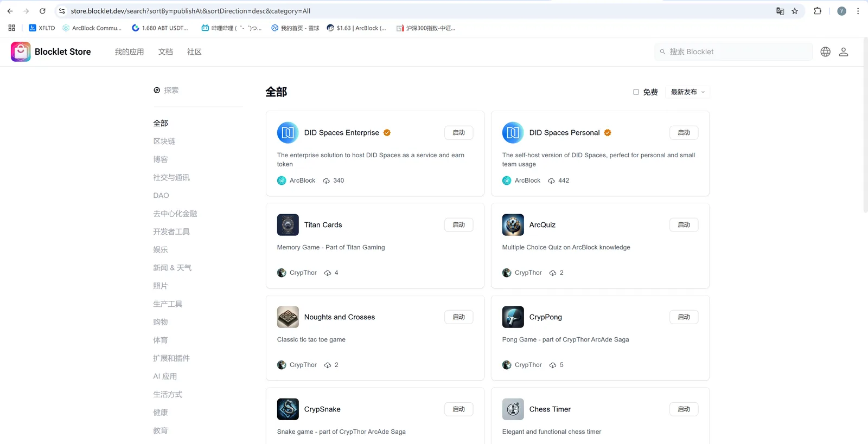Open the CrypPong app icon
This screenshot has width=868, height=444.
(513, 317)
